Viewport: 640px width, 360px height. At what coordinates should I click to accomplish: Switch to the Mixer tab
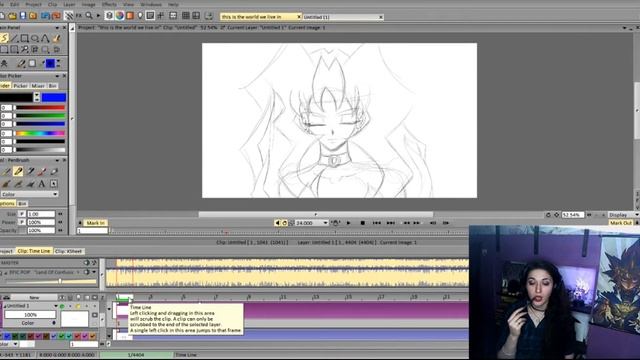point(38,86)
